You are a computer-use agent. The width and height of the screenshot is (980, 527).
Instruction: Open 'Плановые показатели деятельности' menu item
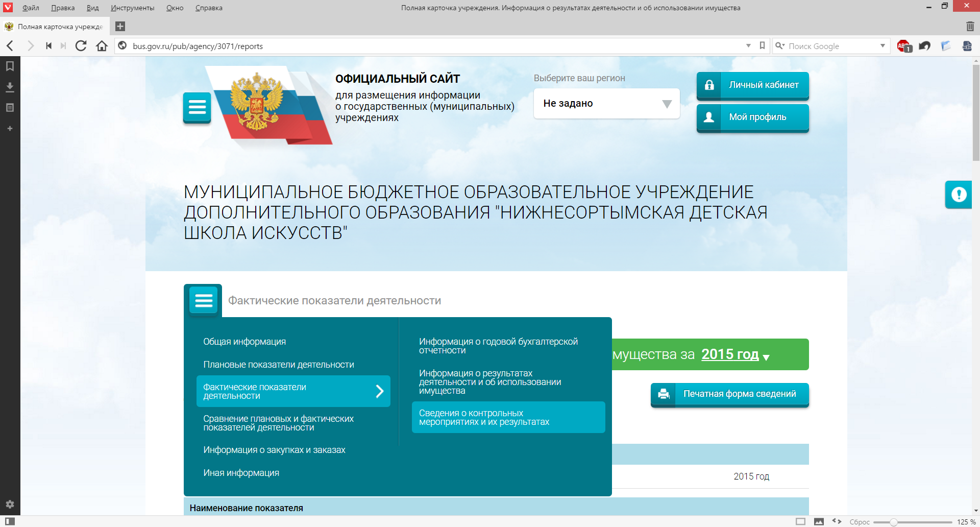[x=279, y=365]
